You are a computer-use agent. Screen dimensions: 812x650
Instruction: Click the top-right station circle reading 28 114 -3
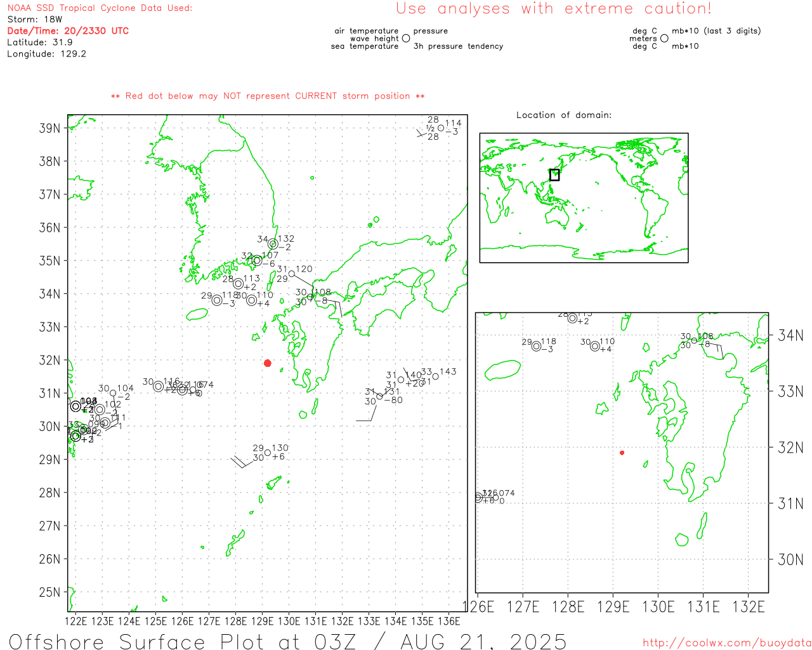pyautogui.click(x=441, y=128)
